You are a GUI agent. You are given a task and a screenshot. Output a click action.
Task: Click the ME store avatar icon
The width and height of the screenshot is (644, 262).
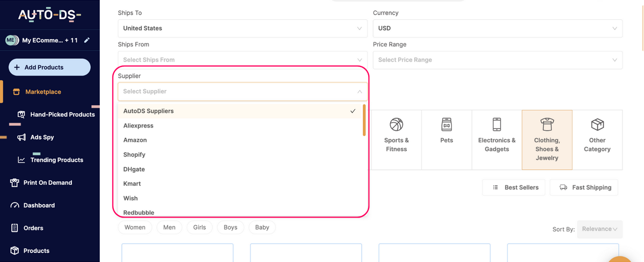tap(12, 40)
